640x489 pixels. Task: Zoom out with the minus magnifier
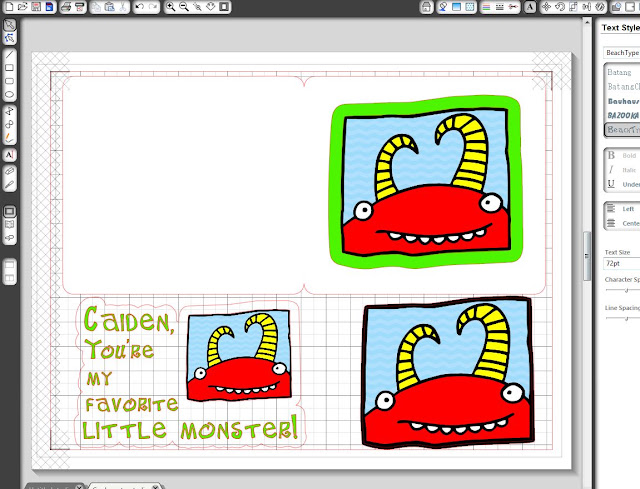point(184,7)
